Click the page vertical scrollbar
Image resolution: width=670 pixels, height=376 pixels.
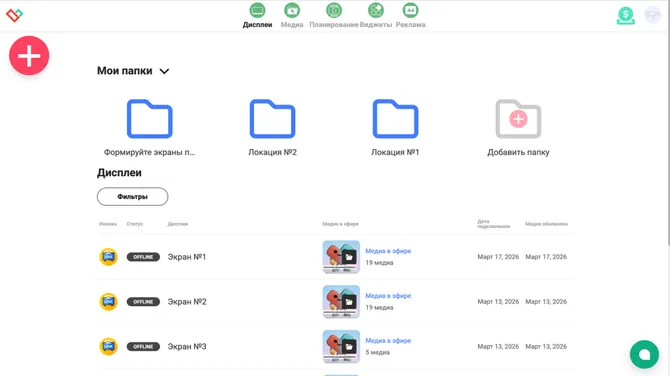point(668,124)
